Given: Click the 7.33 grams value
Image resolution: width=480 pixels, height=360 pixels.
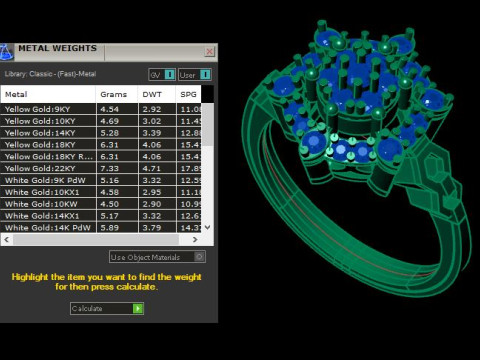Looking at the screenshot, I should [109, 169].
